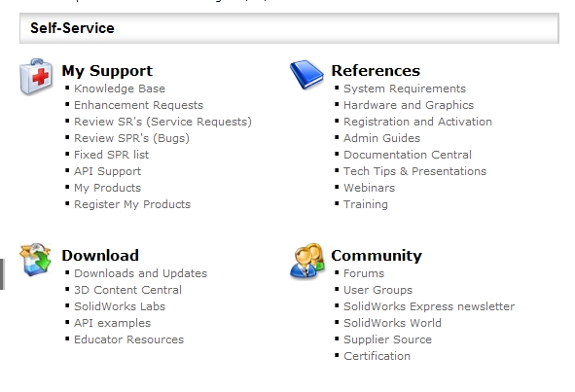Screen dimensions: 575x392
Task: Review SR's (Service Requests) link
Action: 162,122
